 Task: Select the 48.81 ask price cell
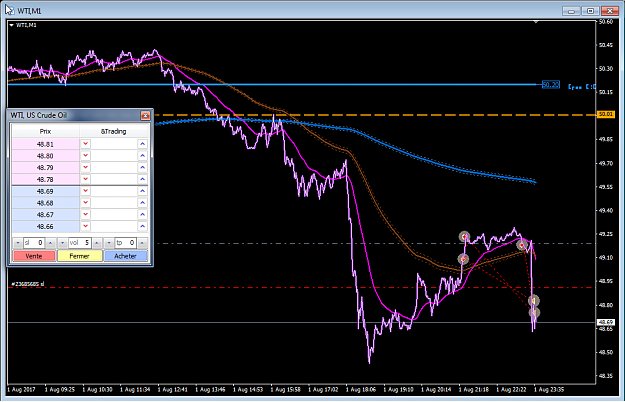(45, 144)
